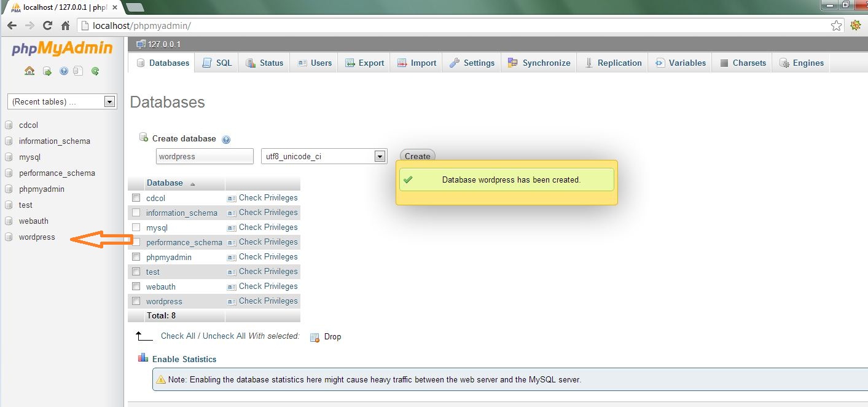This screenshot has height=407, width=868.
Task: Open a new browser tab
Action: [135, 7]
